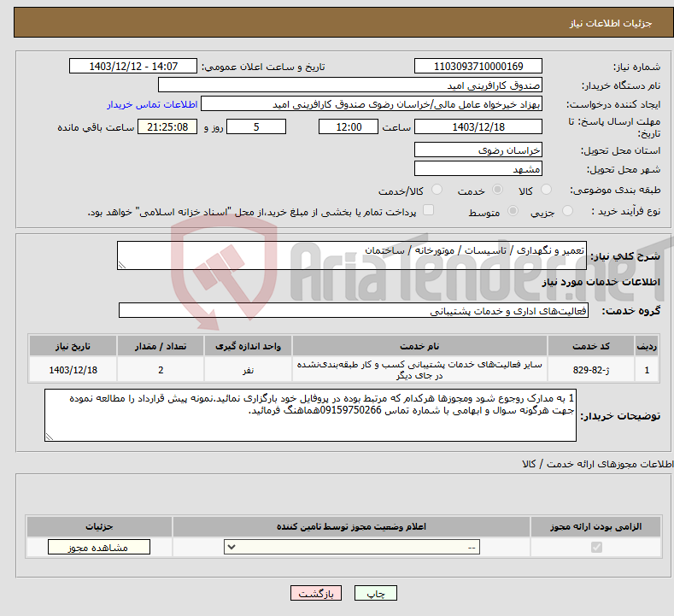Click the جزئیات اطلاعات نیاز page title
Viewport: 674px width, 616px height.
pyautogui.click(x=611, y=23)
